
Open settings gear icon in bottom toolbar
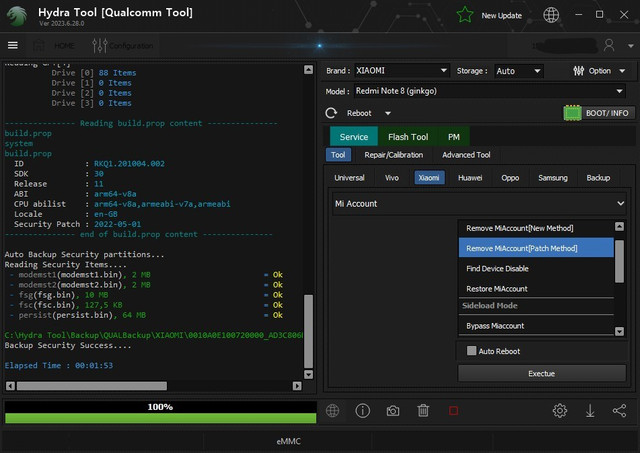pyautogui.click(x=560, y=411)
